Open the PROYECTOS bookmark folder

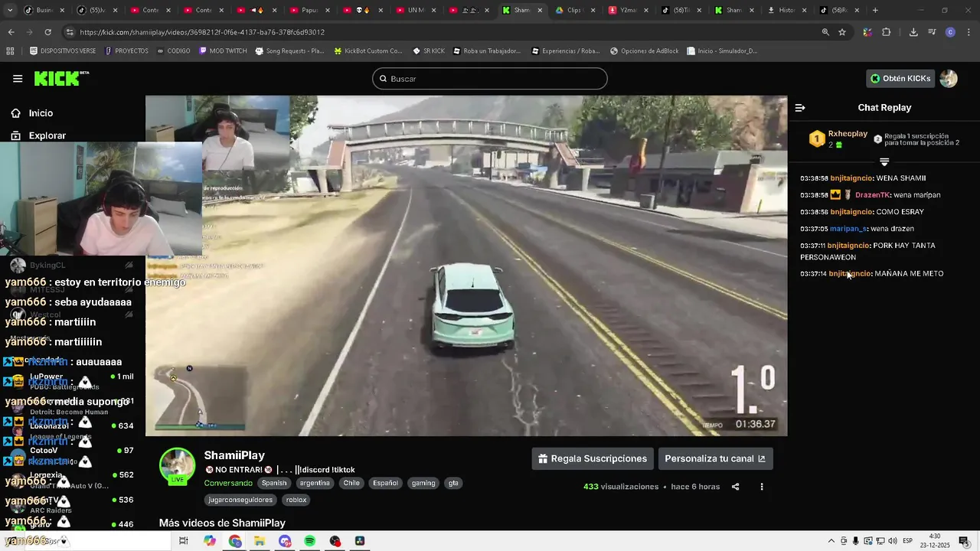(126, 51)
